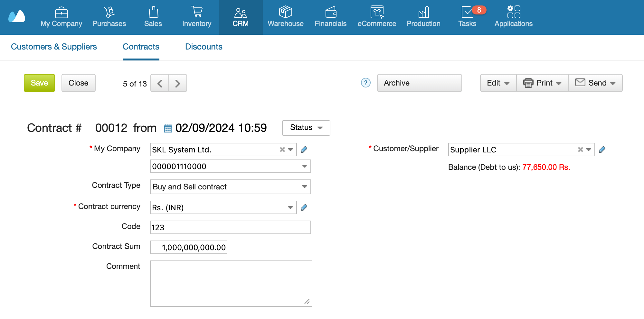Expand the Contract Type dropdown
This screenshot has width=644, height=319.
tap(304, 187)
